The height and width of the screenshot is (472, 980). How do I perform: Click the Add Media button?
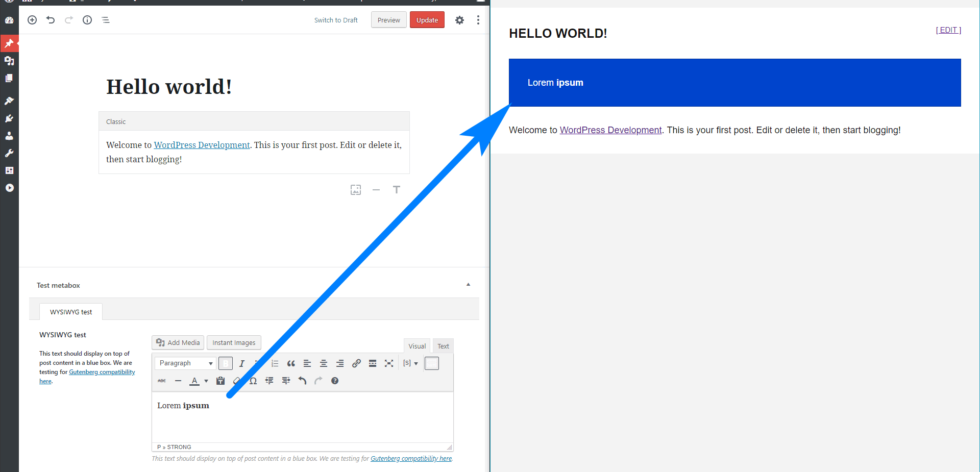(x=178, y=342)
